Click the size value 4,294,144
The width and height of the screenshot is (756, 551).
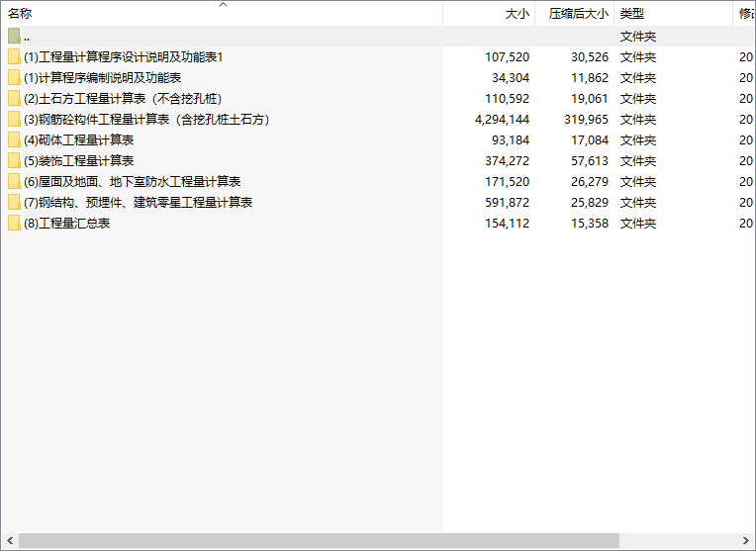pos(502,119)
